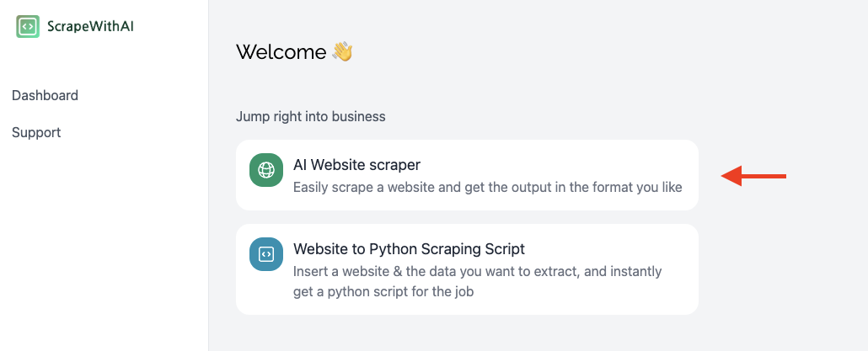Go to the Support sidebar item

(36, 133)
